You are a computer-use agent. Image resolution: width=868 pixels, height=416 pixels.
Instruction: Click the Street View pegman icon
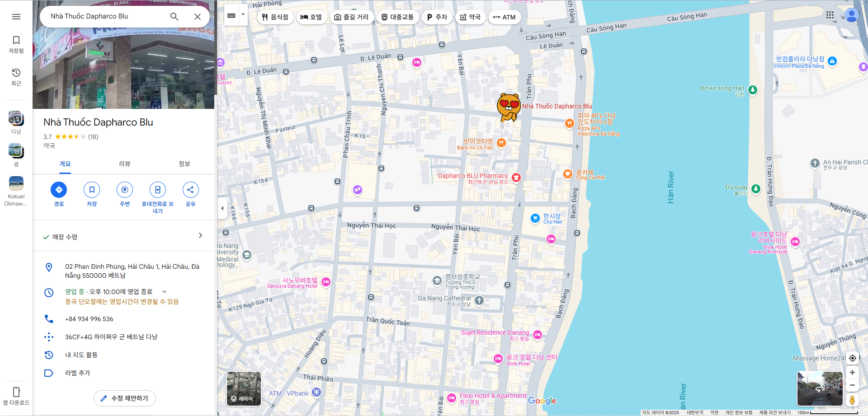(x=852, y=400)
